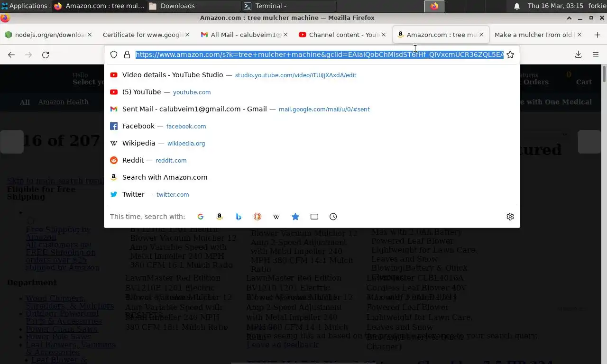Close the All Mail Gmail tab
The height and width of the screenshot is (364, 607).
pos(285,35)
